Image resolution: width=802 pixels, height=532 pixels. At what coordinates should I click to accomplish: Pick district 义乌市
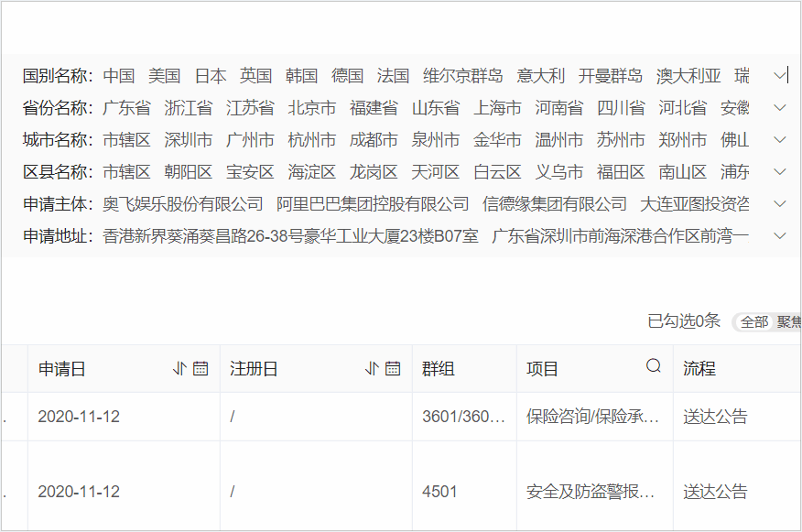[559, 172]
